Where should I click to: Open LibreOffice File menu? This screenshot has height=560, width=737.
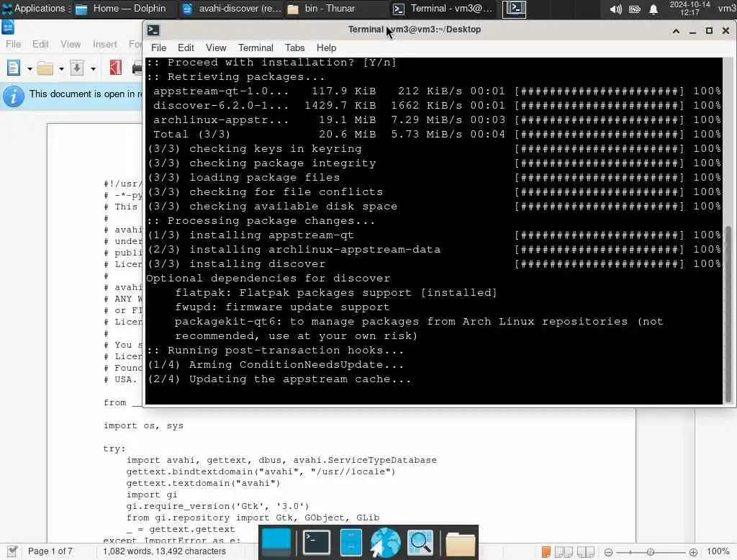pos(13,44)
